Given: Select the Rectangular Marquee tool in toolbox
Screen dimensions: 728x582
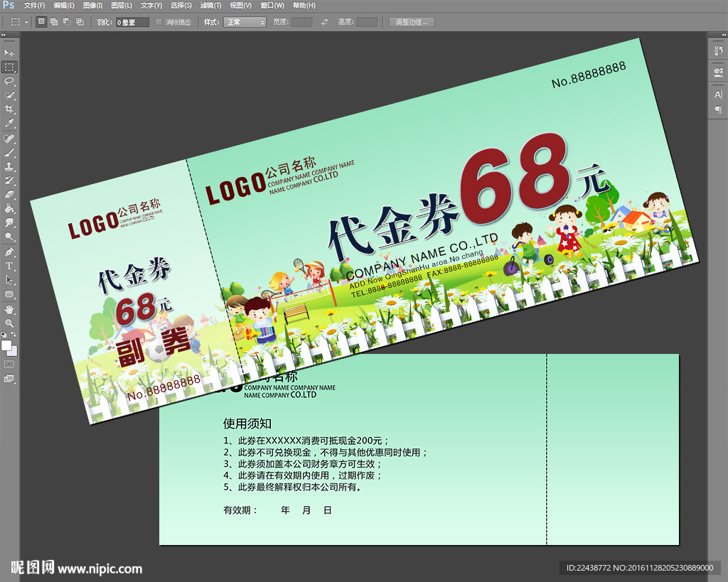Looking at the screenshot, I should (9, 67).
